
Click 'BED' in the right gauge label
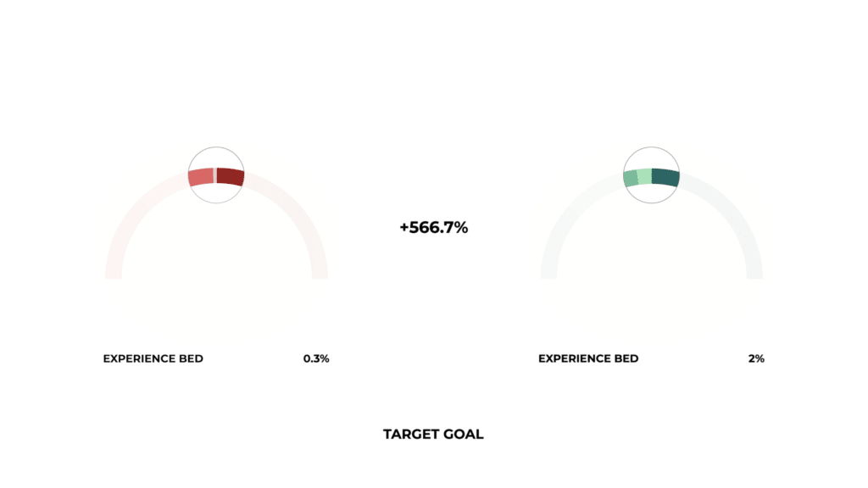click(x=626, y=358)
